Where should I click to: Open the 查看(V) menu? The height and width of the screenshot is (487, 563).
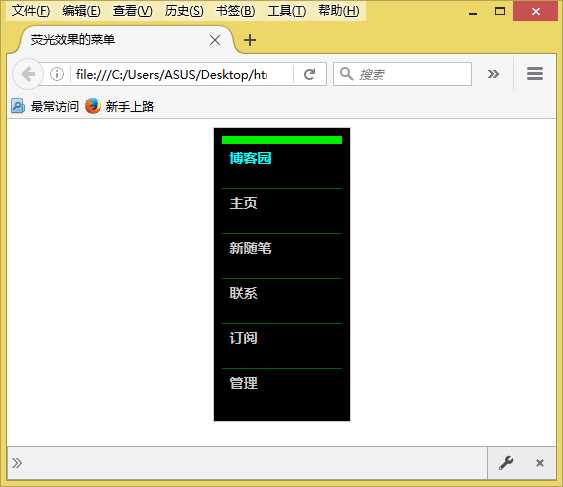(132, 11)
